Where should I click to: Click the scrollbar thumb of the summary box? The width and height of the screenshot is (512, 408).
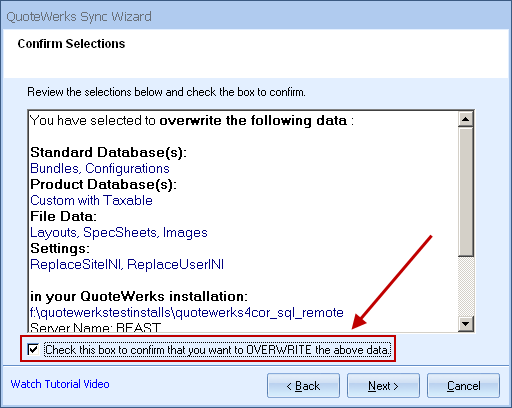click(x=466, y=192)
